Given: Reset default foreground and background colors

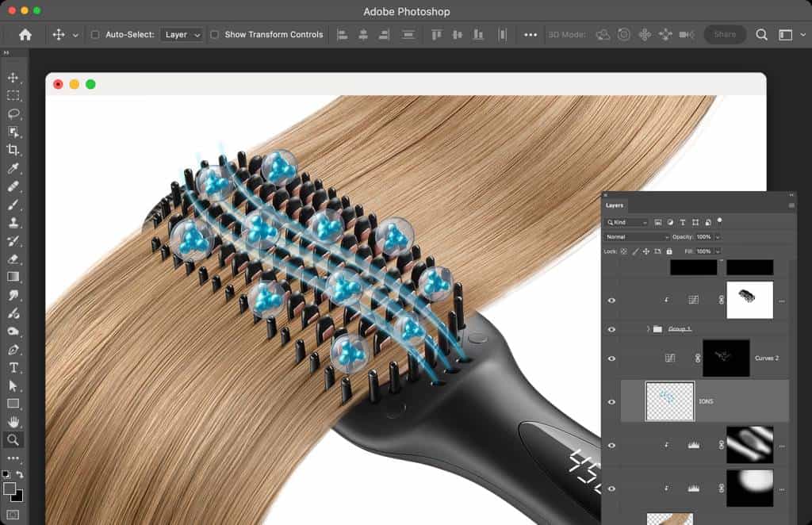Looking at the screenshot, I should [6, 474].
